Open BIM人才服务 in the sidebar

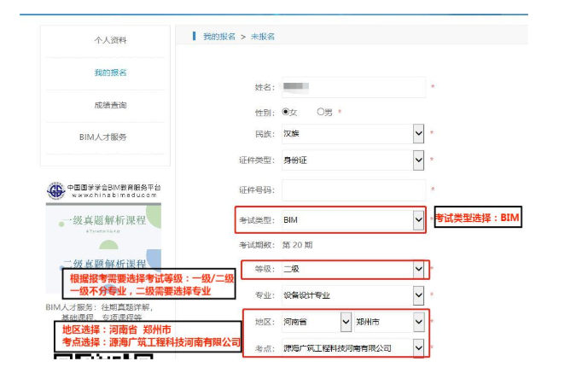(102, 137)
